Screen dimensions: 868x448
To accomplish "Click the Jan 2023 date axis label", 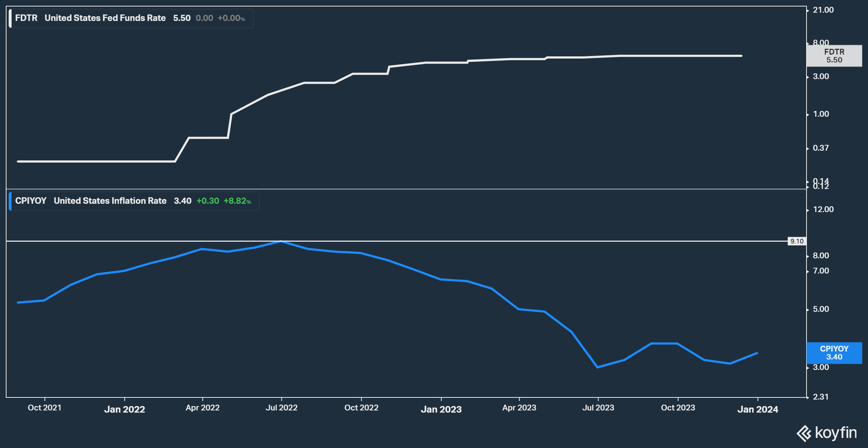I will pos(441,409).
